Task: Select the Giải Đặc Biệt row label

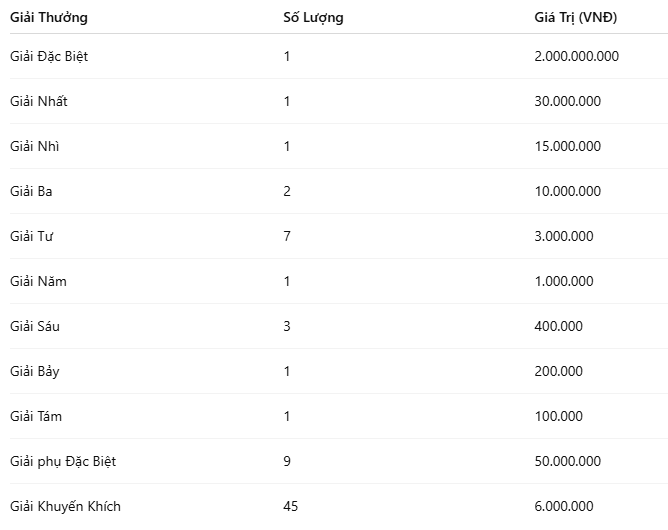Action: (x=49, y=56)
